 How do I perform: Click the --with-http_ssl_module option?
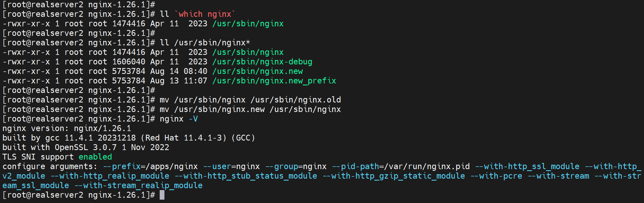pyautogui.click(x=527, y=166)
